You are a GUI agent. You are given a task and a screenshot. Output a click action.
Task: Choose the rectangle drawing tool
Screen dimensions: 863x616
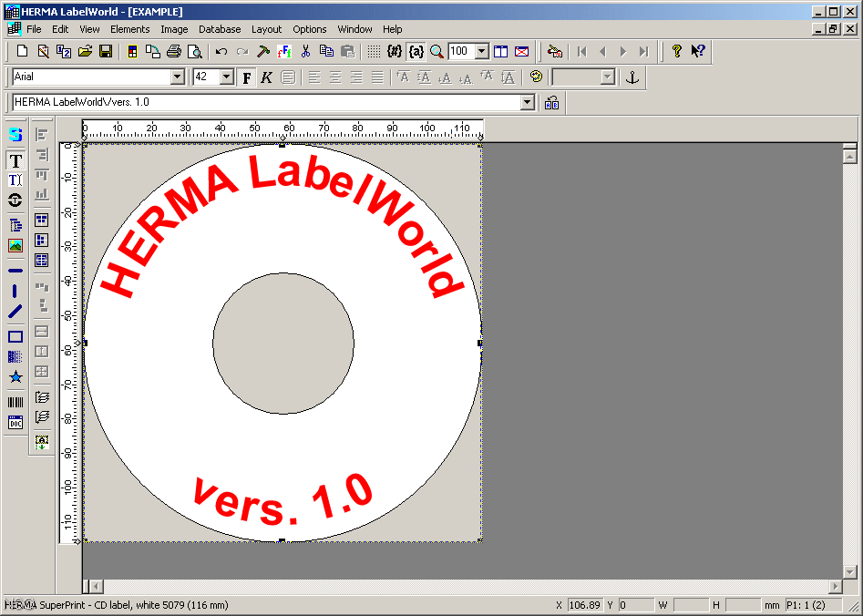(x=15, y=336)
